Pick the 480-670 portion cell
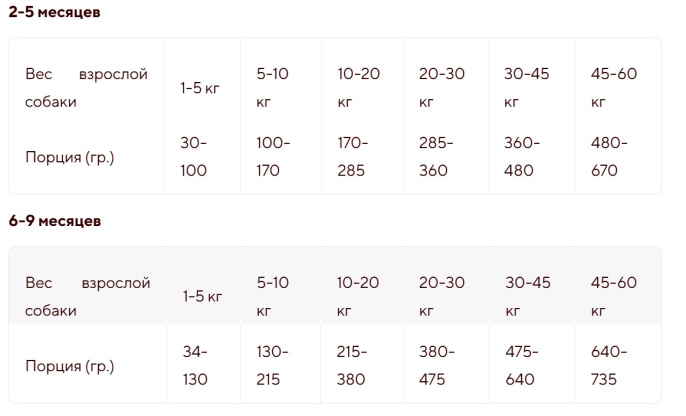686x416 pixels. 609,156
